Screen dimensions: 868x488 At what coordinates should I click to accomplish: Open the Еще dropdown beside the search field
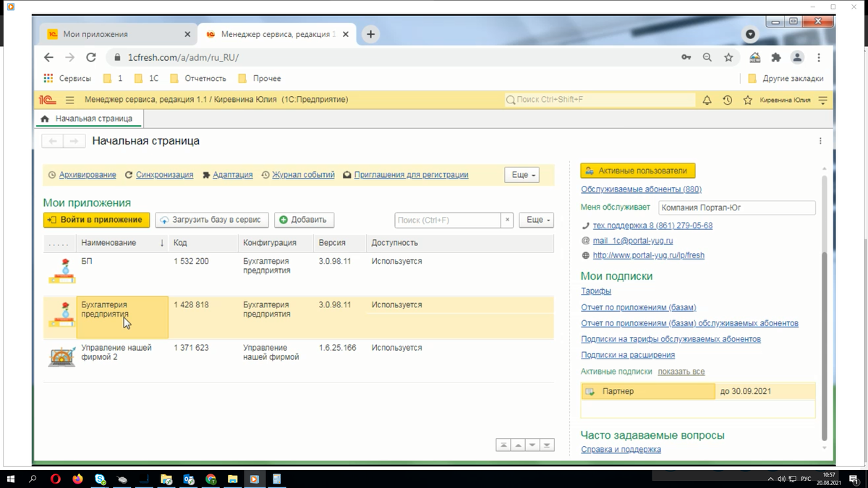(536, 220)
